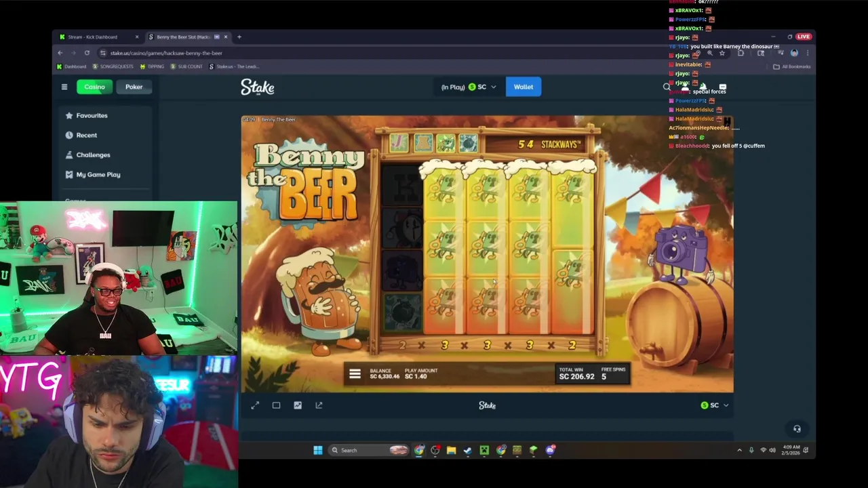Open the 4:09 AM clock and calendar
The image size is (868, 488).
(791, 450)
